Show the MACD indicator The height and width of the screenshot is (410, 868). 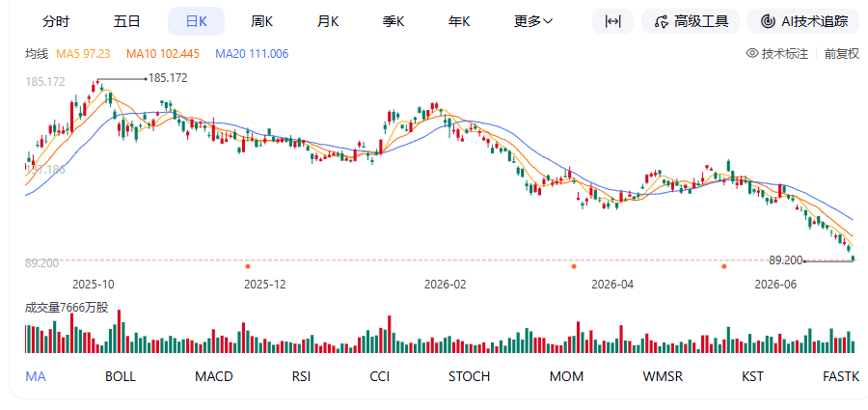click(x=214, y=376)
